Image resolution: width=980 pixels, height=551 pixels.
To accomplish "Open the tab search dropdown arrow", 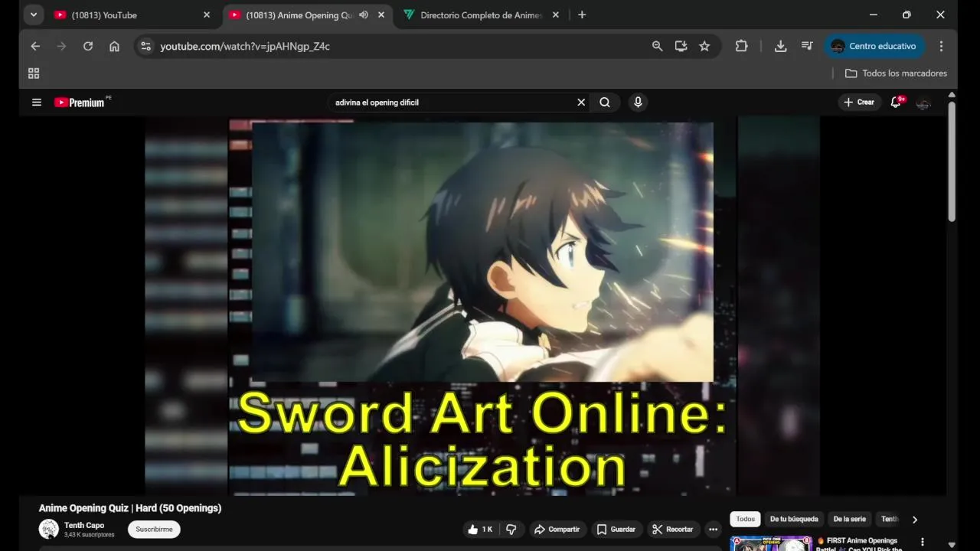I will pyautogui.click(x=33, y=15).
